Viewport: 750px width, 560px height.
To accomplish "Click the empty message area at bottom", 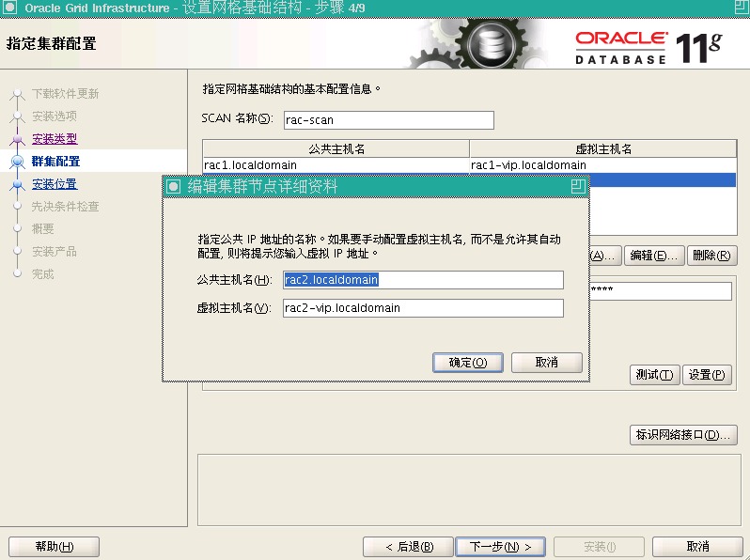I will click(469, 490).
